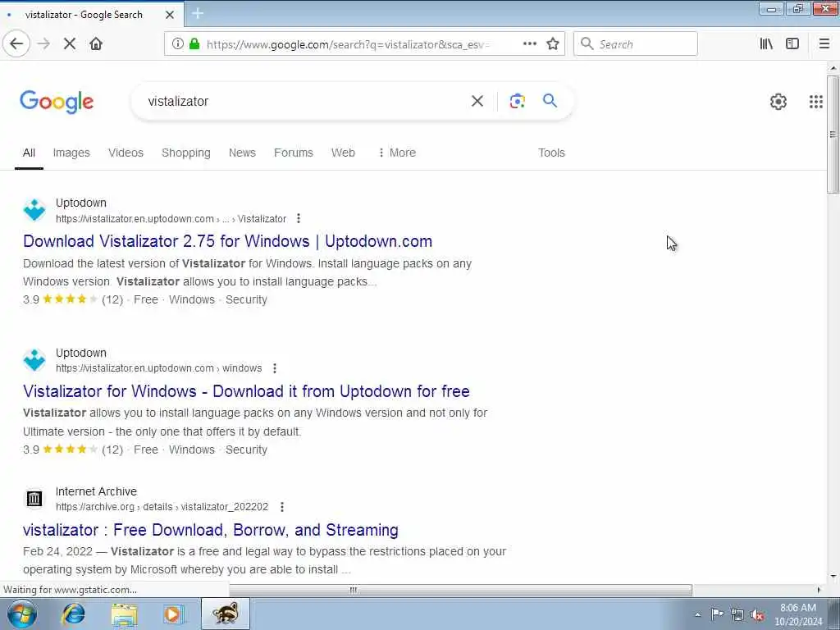The height and width of the screenshot is (630, 840).
Task: Open the network tray icon
Action: click(x=737, y=614)
